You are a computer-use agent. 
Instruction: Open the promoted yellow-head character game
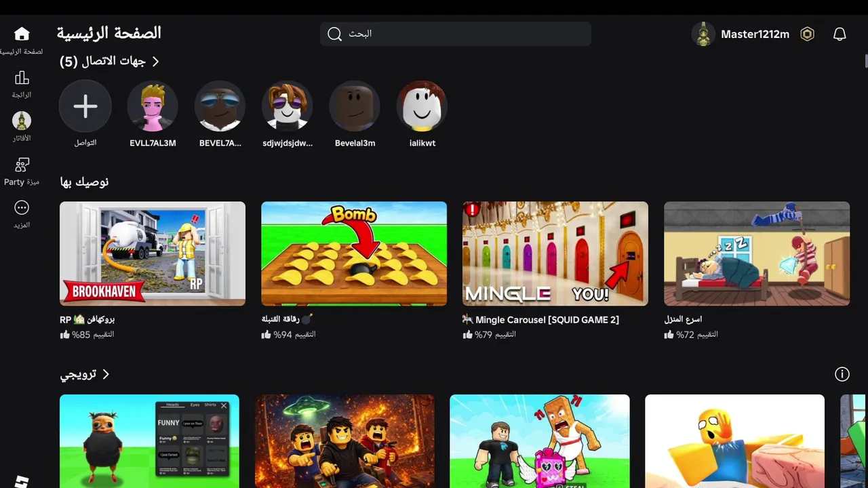tap(735, 441)
